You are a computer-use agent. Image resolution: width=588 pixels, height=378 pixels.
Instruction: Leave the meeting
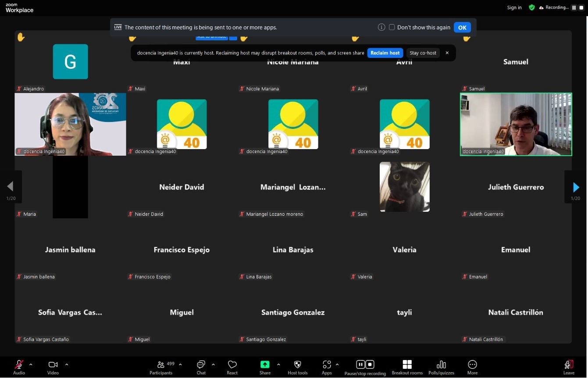(x=569, y=367)
